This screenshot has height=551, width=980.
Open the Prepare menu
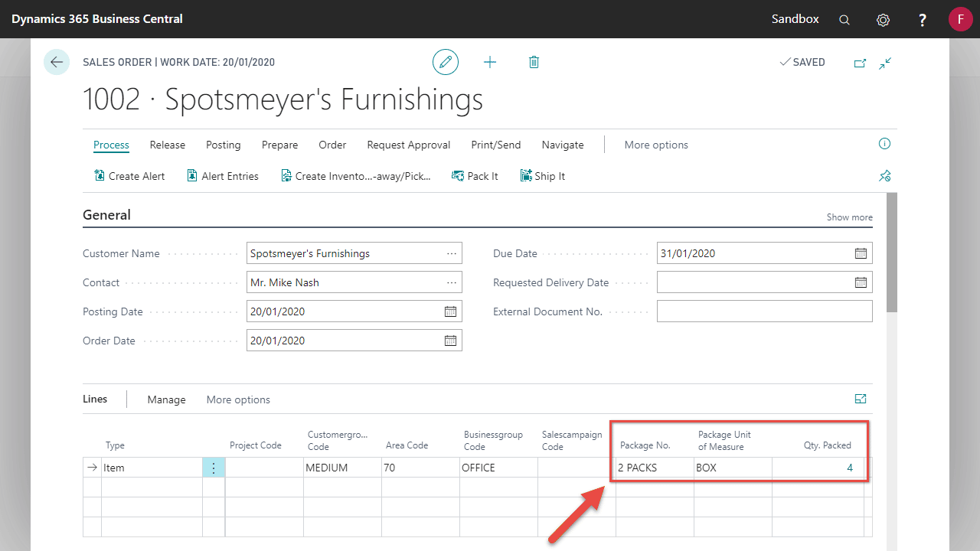(x=280, y=145)
